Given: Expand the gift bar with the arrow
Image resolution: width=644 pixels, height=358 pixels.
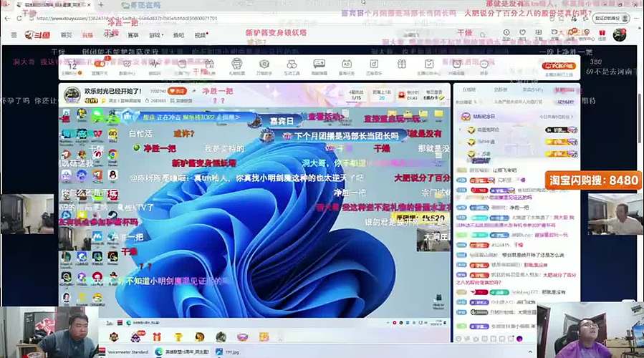Looking at the screenshot, I should coord(281,337).
